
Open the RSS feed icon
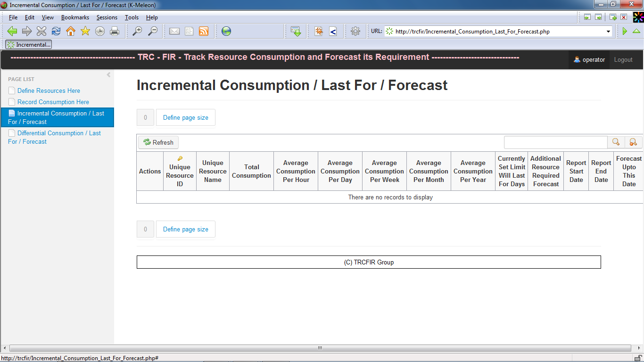(x=204, y=31)
